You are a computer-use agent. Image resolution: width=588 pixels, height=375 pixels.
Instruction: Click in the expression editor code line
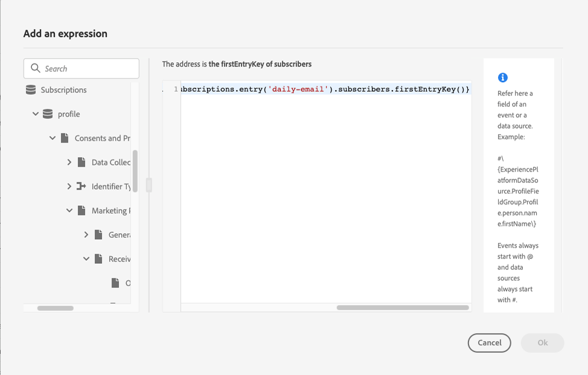coord(325,89)
